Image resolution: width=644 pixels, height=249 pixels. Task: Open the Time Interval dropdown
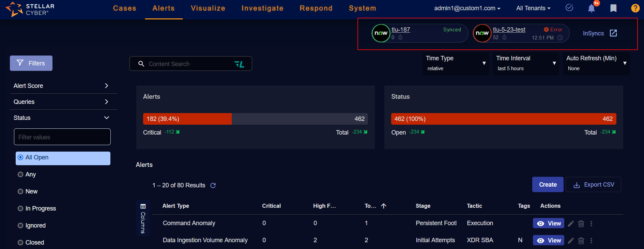[x=526, y=63]
